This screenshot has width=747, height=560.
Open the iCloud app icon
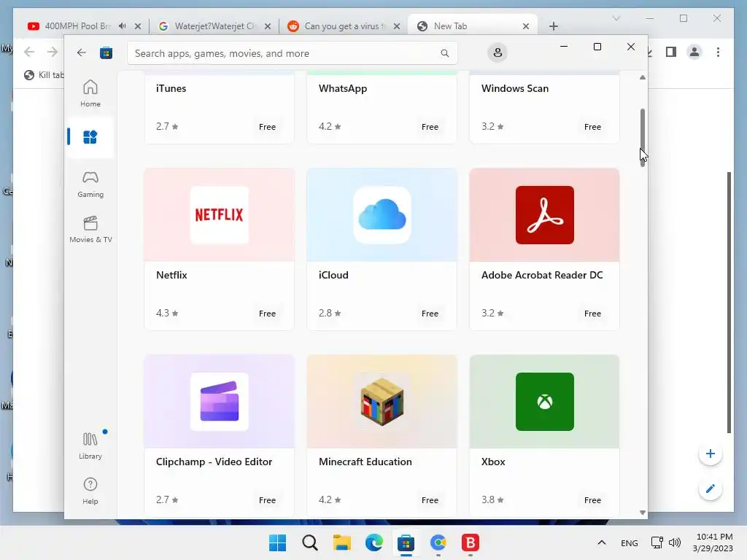click(x=382, y=215)
